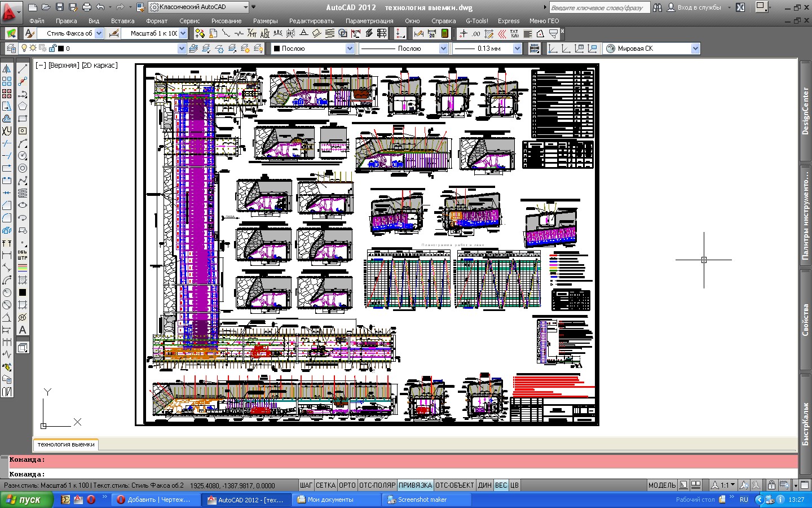Toggle СЕТКА grid display
812x508 pixels.
click(325, 485)
